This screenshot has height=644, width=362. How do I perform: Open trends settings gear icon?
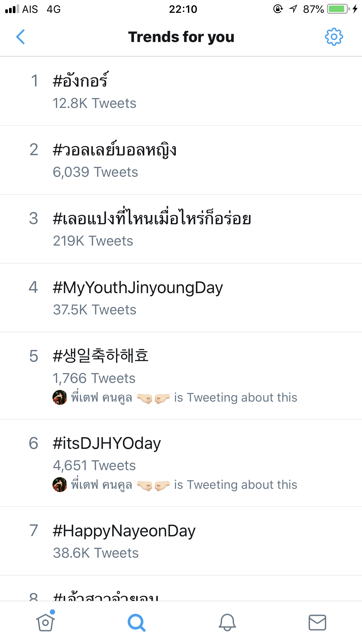click(x=334, y=37)
